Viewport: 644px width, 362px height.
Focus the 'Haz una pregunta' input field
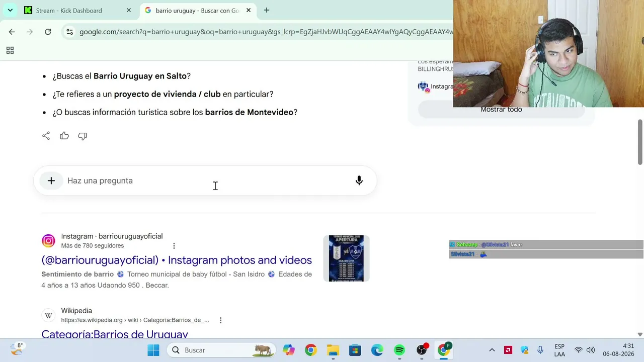206,180
